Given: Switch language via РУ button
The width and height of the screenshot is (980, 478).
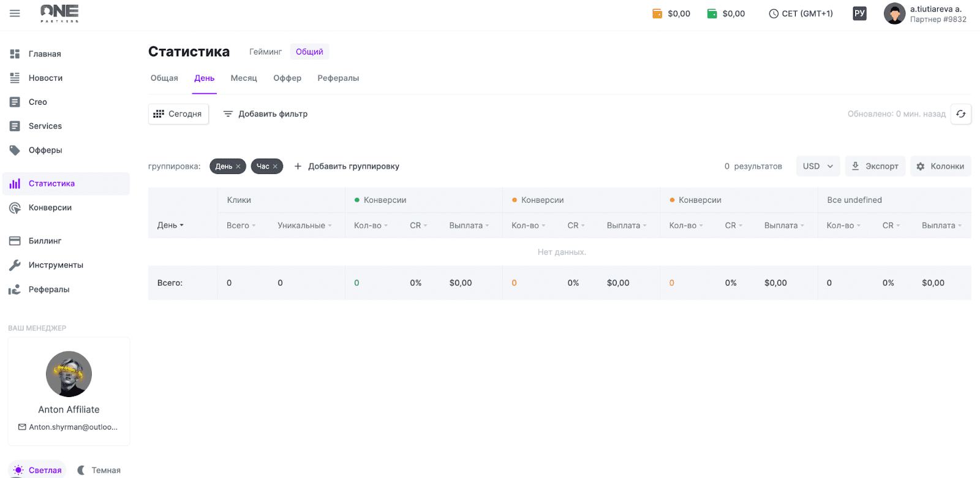Looking at the screenshot, I should [x=859, y=13].
